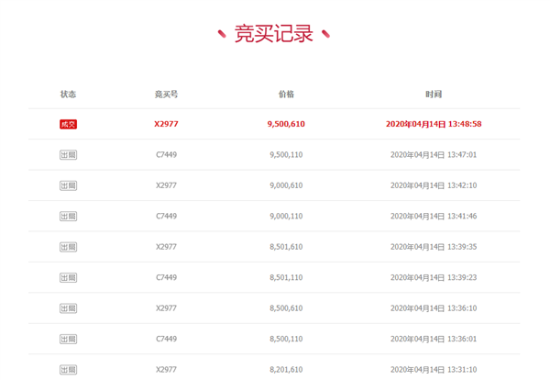Click the 出局 badge beside price 8,500,110
Screen dimensions: 550x380
tap(68, 339)
